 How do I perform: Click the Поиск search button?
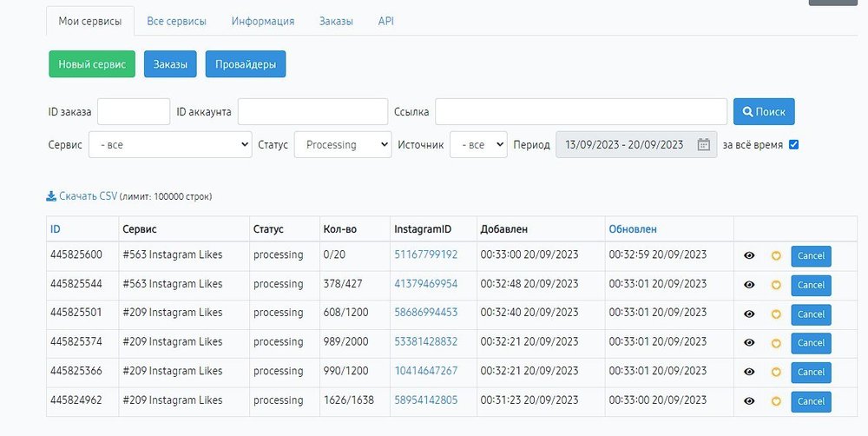coord(764,112)
